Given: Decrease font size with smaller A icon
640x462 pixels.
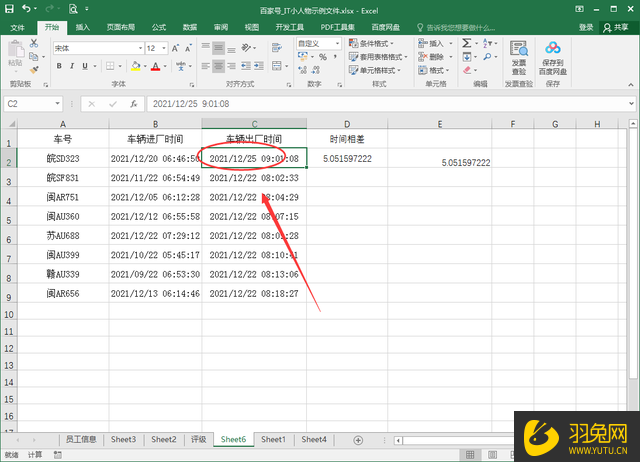Looking at the screenshot, I should tap(188, 48).
